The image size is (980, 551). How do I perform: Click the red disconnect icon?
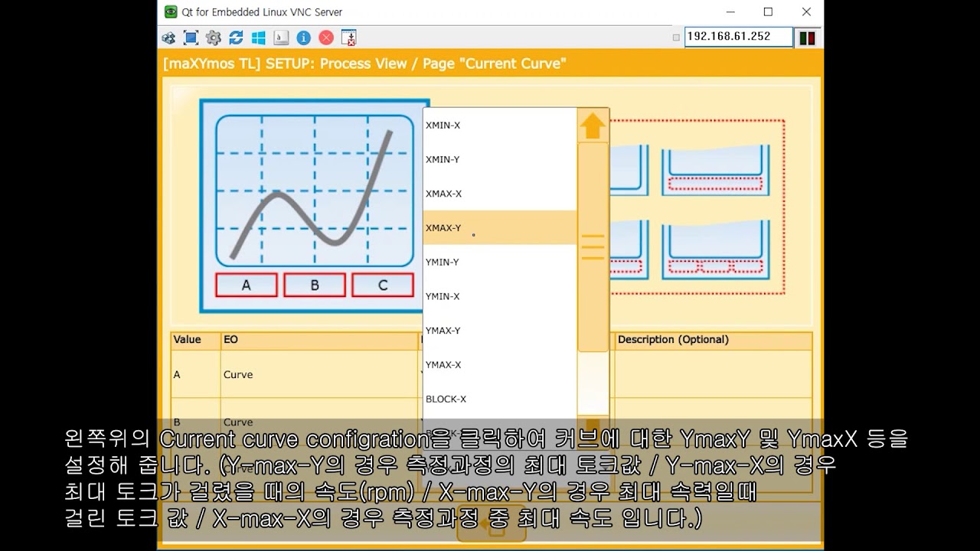[326, 37]
